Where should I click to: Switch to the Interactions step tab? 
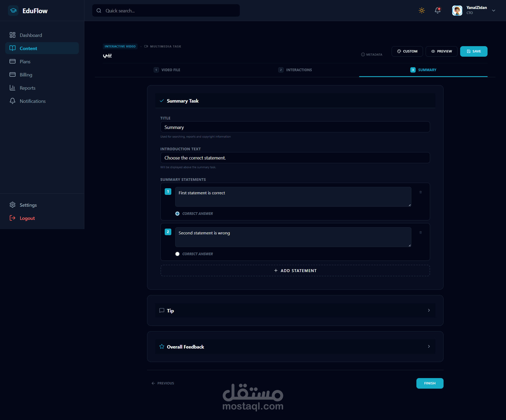click(295, 70)
